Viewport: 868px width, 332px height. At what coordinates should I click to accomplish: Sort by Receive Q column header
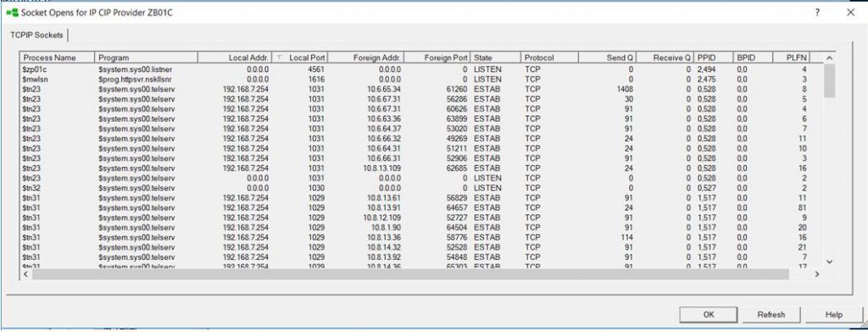[x=666, y=58]
